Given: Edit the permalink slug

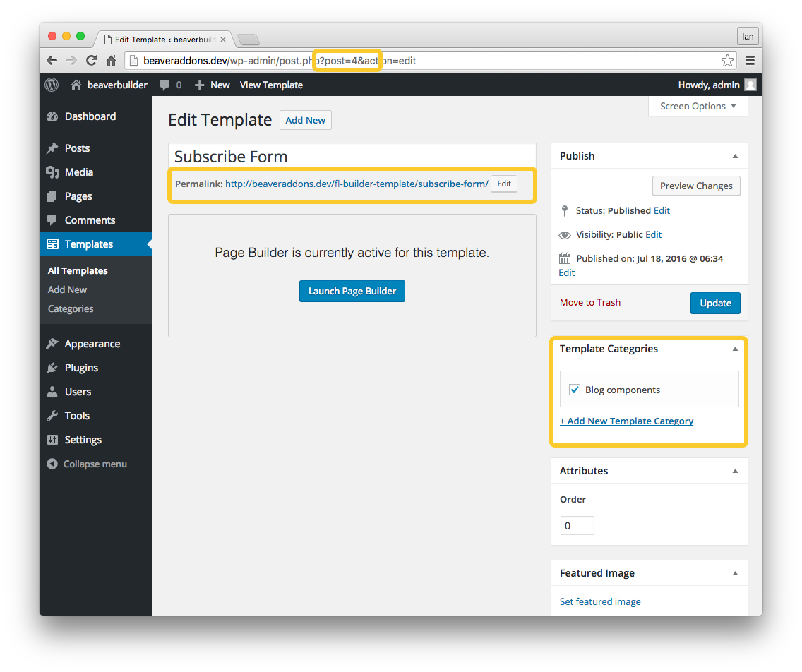Looking at the screenshot, I should point(504,184).
